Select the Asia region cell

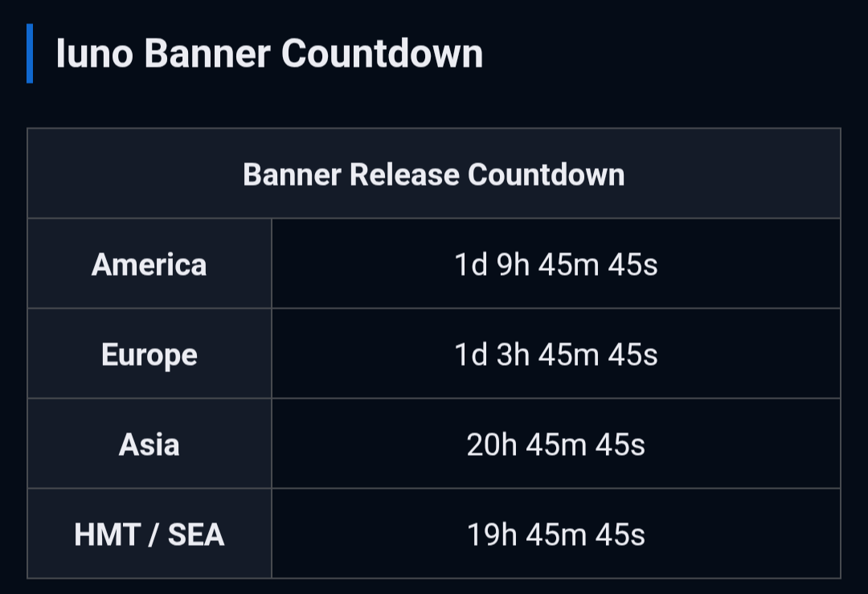(149, 444)
